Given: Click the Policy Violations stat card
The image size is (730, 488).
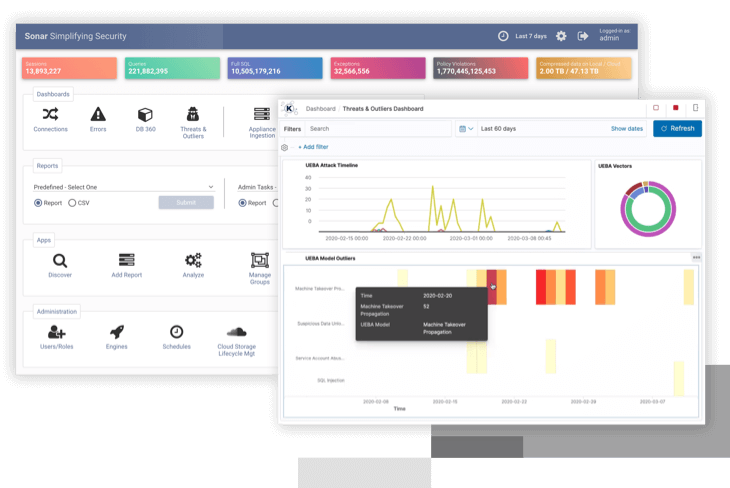Looking at the screenshot, I should tap(481, 68).
